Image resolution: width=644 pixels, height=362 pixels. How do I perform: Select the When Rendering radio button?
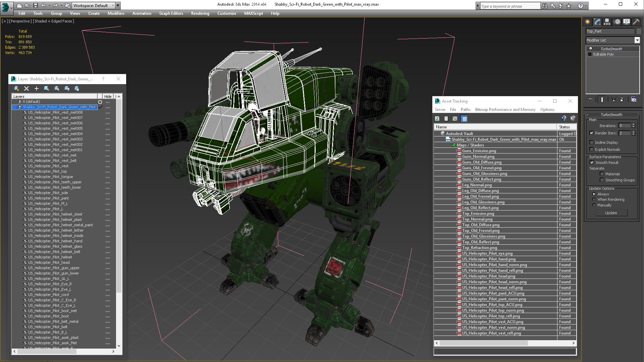point(594,199)
